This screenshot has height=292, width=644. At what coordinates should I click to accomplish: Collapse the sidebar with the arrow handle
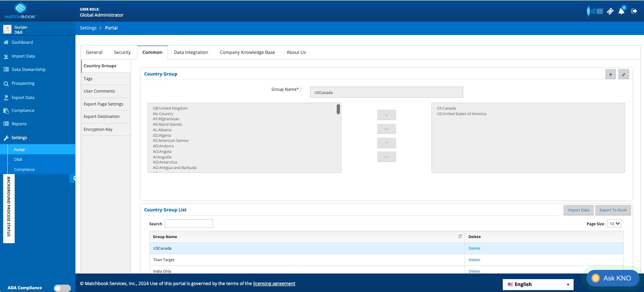click(74, 178)
